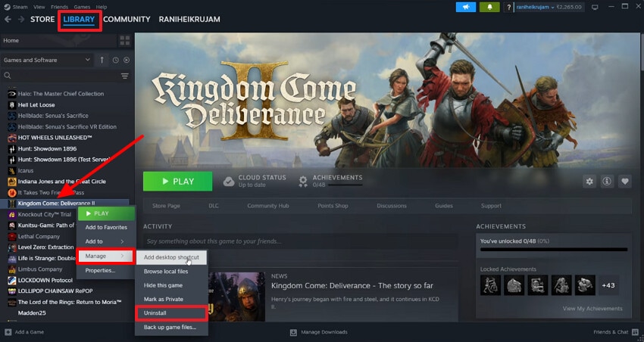Image resolution: width=644 pixels, height=342 pixels.
Task: Click the Steam logo icon in menu bar
Action: [x=7, y=7]
